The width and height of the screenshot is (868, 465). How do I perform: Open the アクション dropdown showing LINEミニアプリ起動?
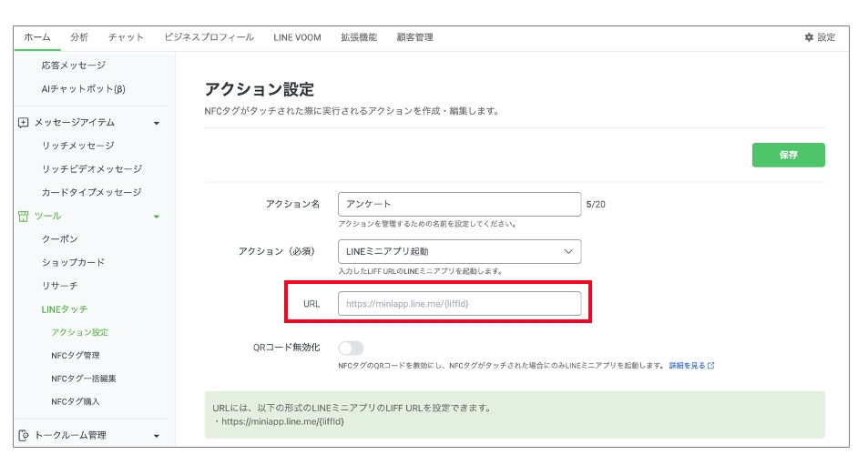point(459,251)
